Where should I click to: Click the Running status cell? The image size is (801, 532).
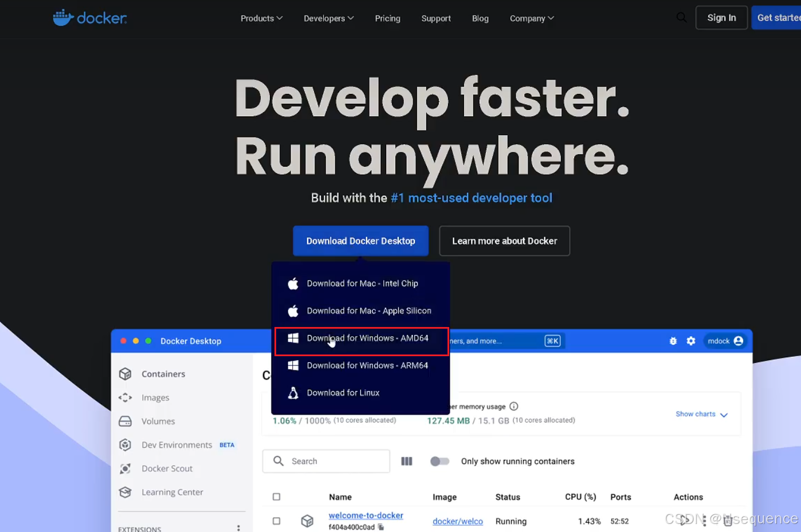pos(511,521)
